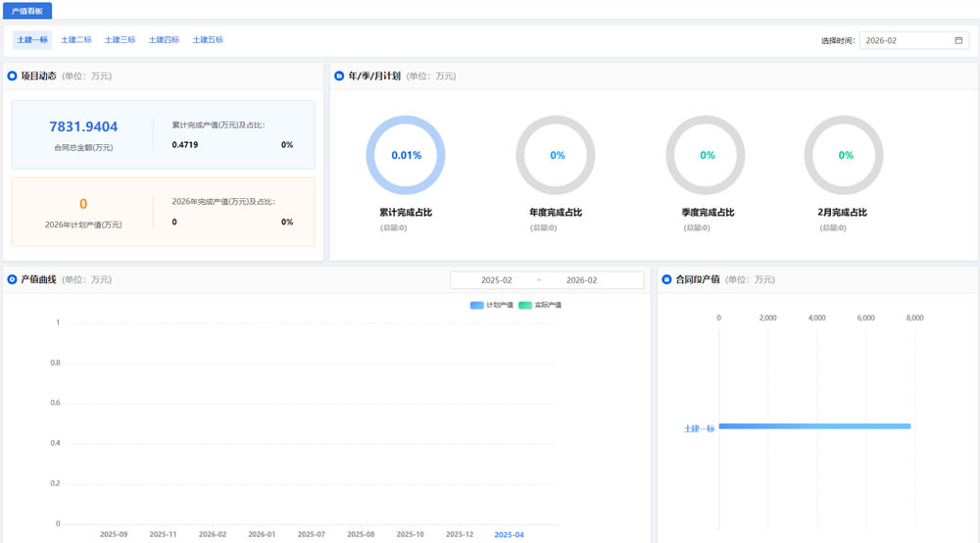Switch to the 土建五标 tab
Screen dimensions: 980x543
(208, 40)
